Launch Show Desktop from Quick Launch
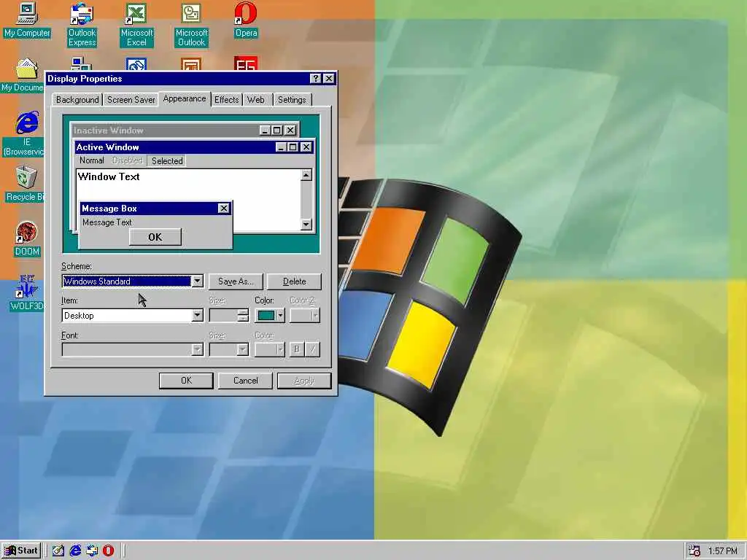 [58, 551]
